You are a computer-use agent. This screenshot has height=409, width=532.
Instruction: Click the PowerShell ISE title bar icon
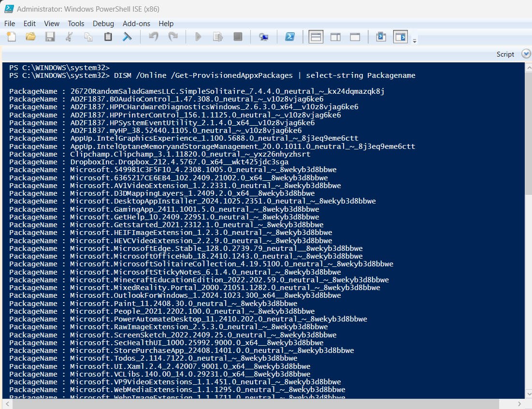click(x=9, y=9)
